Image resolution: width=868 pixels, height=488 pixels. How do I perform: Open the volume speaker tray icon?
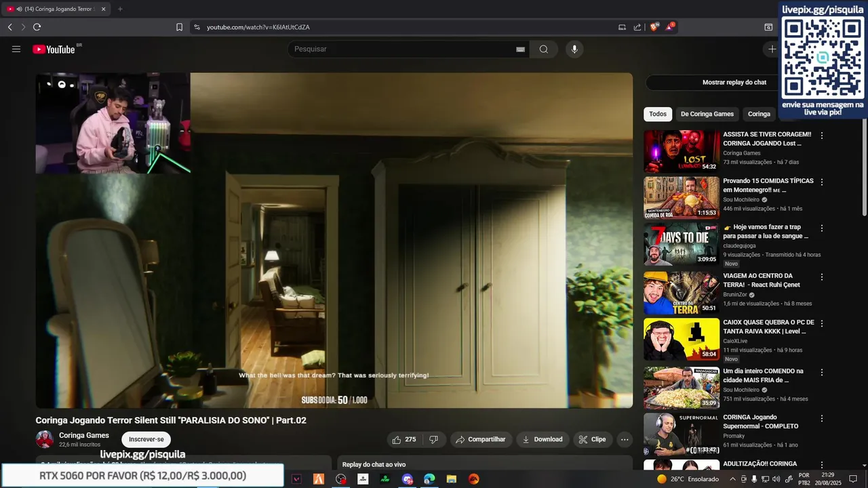777,479
